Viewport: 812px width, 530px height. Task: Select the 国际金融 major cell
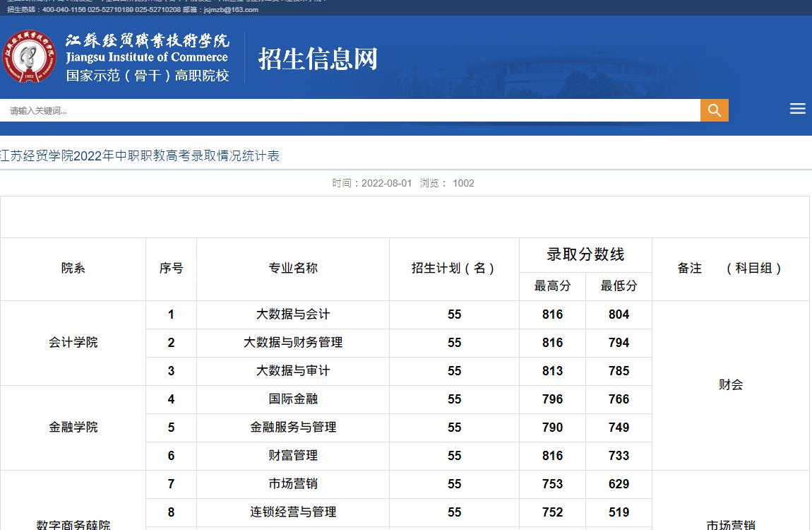(293, 399)
